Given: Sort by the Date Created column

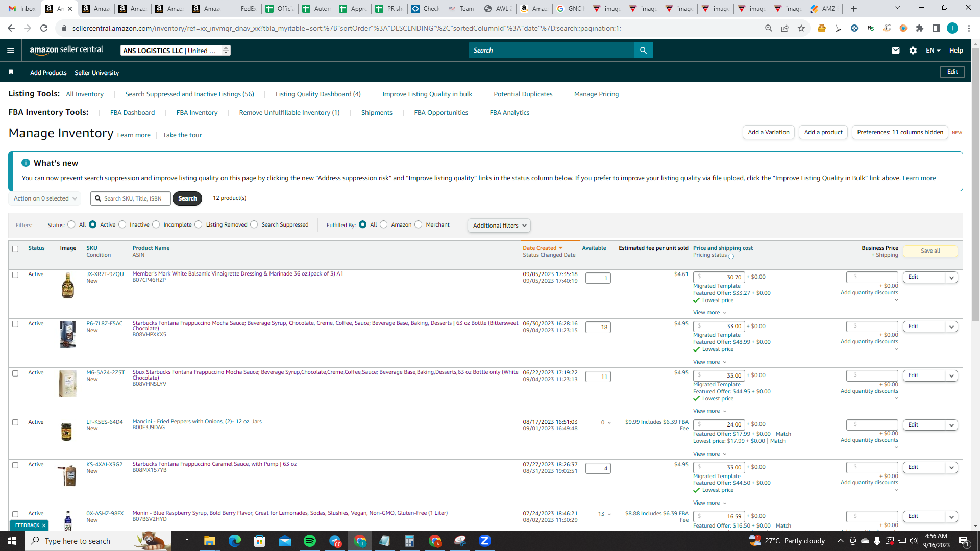Looking at the screenshot, I should click(x=543, y=248).
